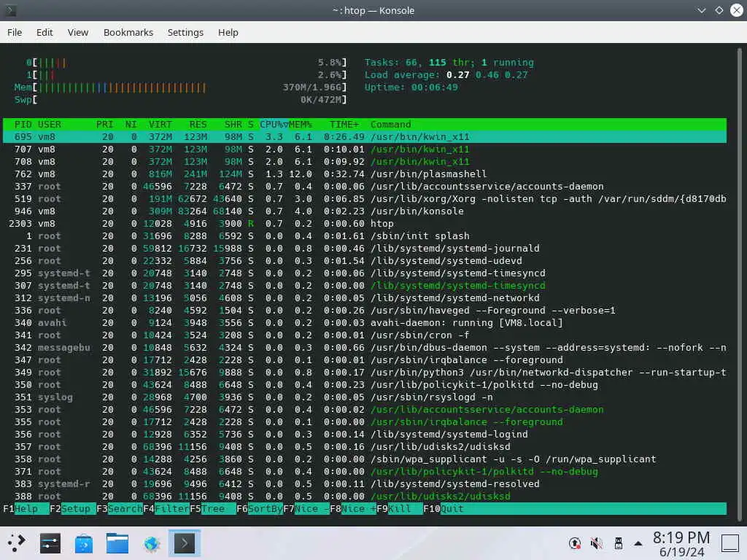This screenshot has width=747, height=560.
Task: Sort by the RES column header
Action: (x=198, y=124)
